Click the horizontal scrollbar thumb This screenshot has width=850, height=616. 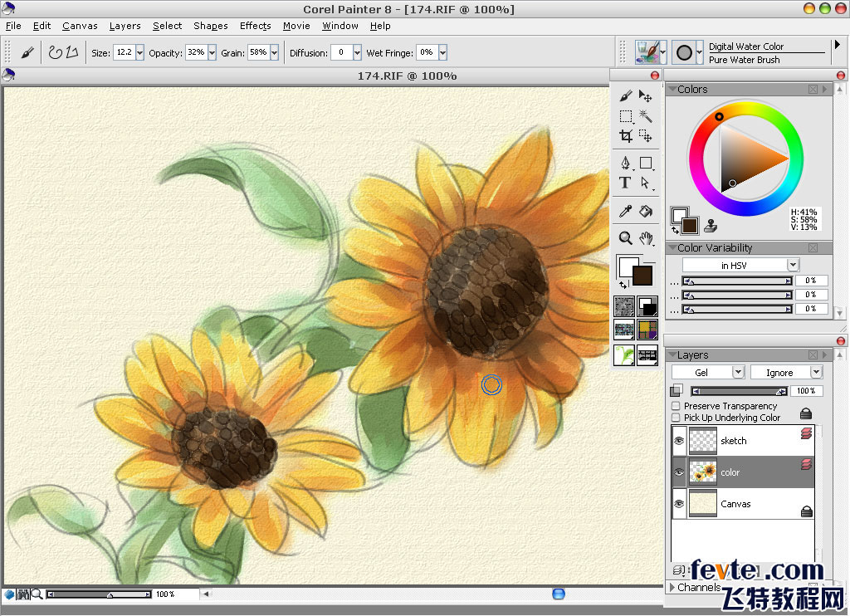point(559,594)
